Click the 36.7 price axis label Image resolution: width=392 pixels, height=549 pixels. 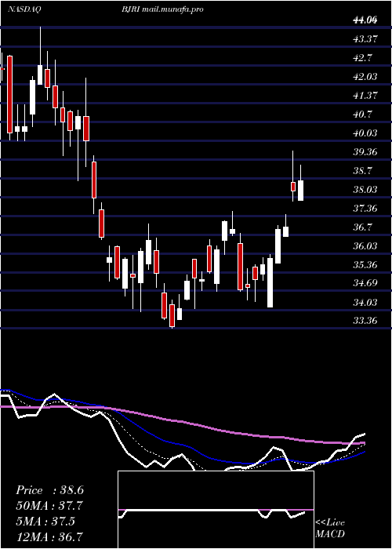[x=362, y=227]
